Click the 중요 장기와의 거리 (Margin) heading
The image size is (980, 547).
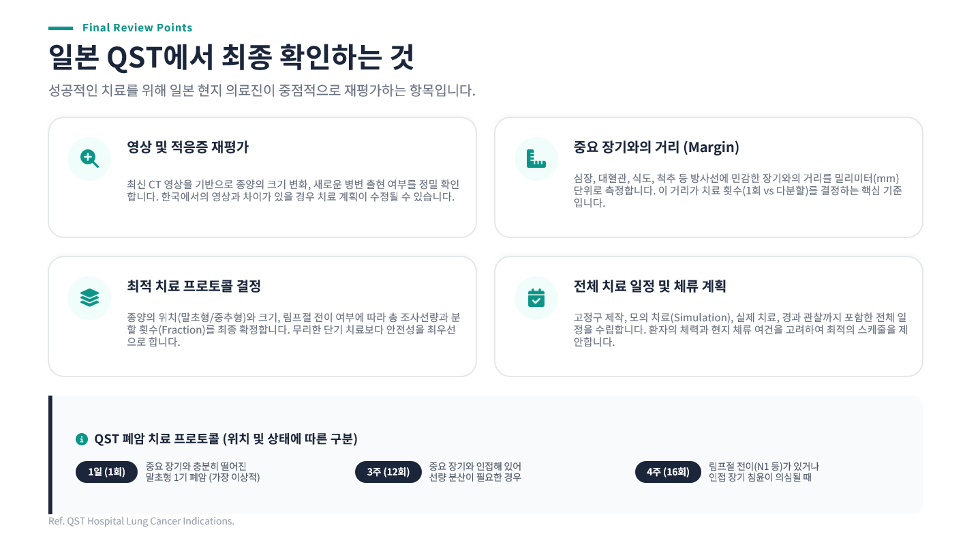point(656,147)
